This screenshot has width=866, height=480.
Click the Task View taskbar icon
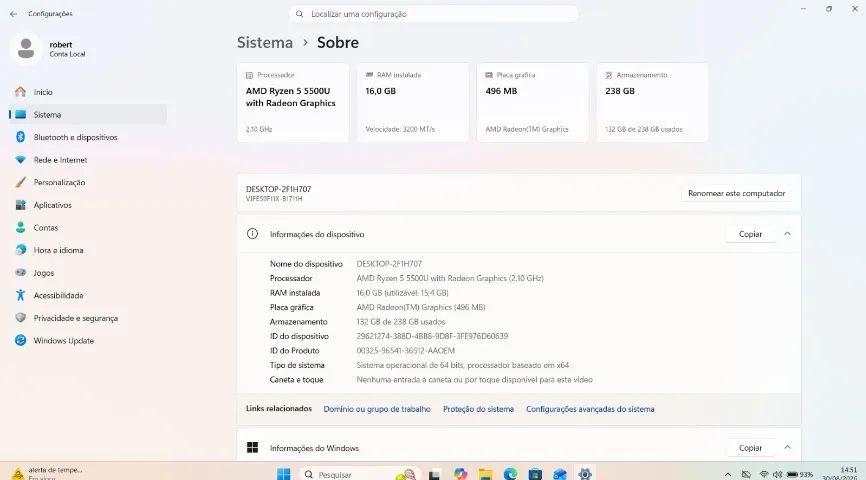[435, 474]
